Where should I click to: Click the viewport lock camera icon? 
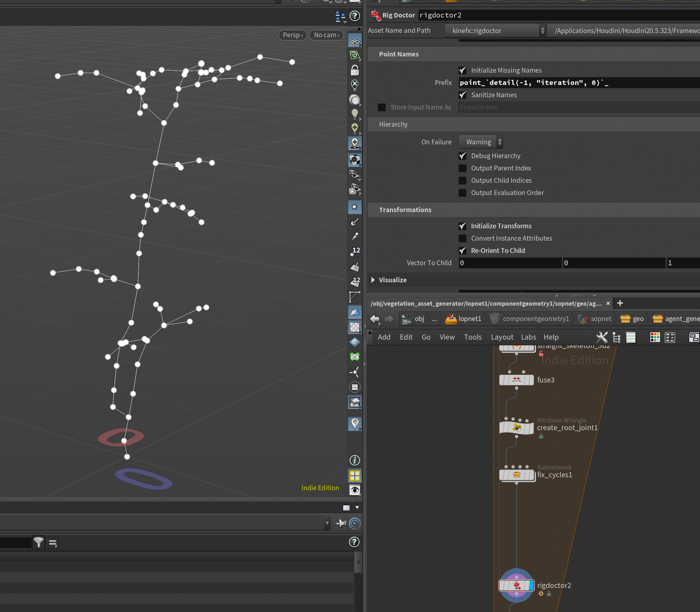[355, 70]
